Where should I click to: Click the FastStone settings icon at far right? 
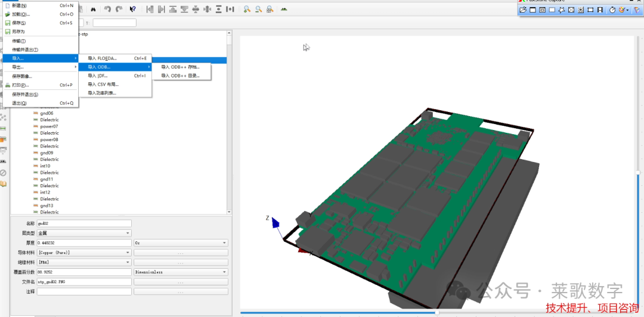636,10
